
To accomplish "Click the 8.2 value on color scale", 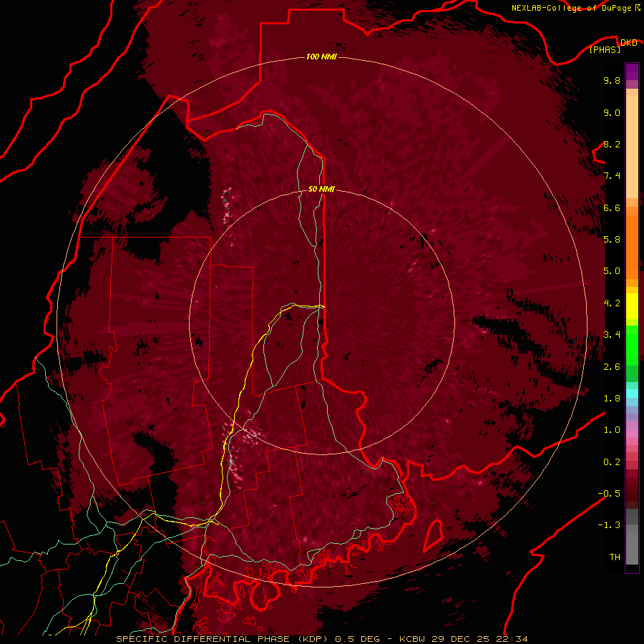I will [x=612, y=145].
